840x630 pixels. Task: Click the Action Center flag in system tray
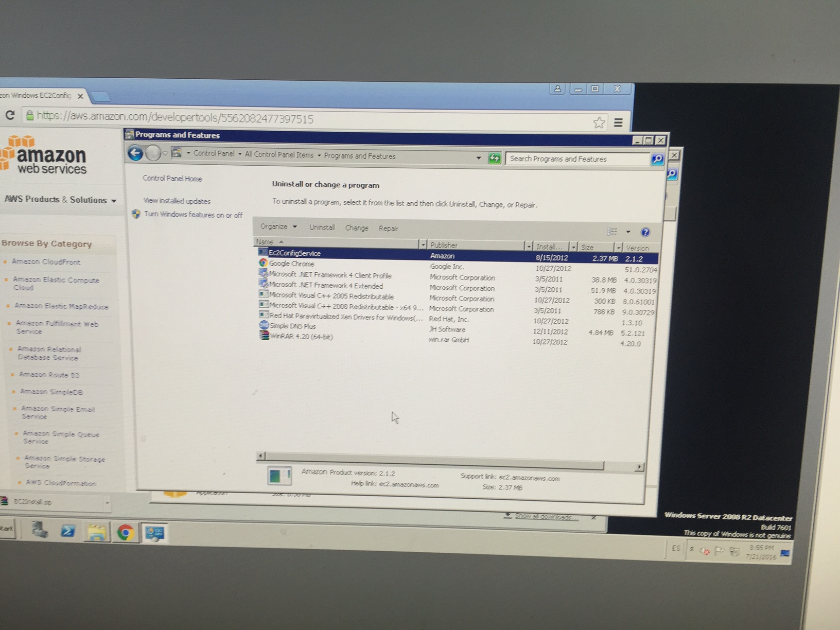coord(720,551)
